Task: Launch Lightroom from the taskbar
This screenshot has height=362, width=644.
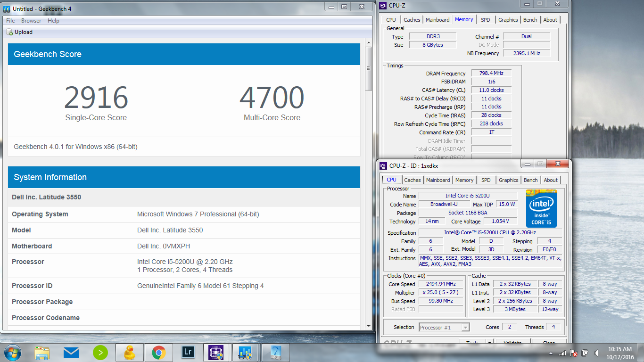Action: point(188,353)
